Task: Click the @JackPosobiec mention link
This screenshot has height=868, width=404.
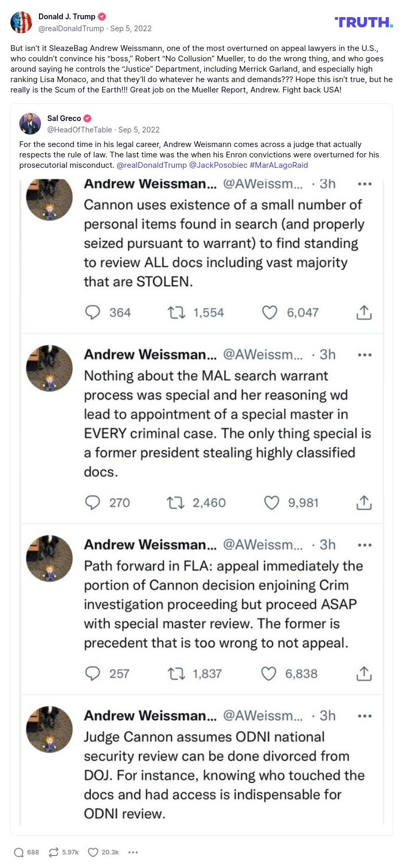Action: tap(218, 165)
